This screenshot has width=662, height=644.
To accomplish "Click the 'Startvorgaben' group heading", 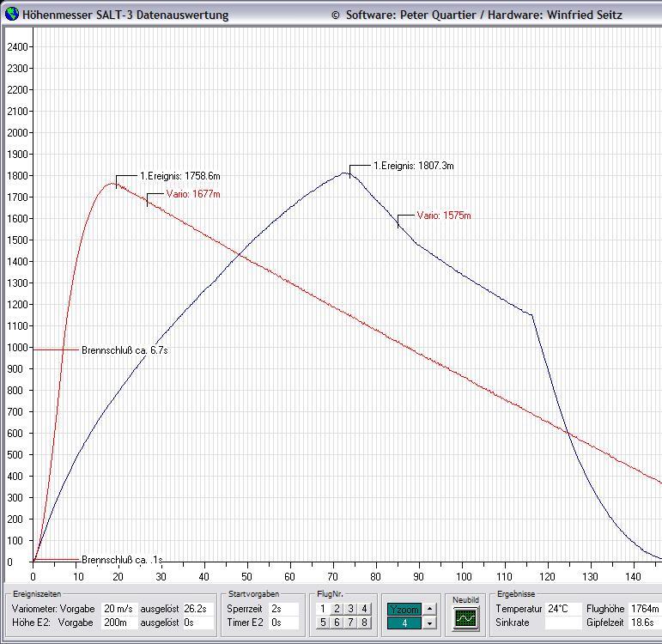I will (254, 593).
